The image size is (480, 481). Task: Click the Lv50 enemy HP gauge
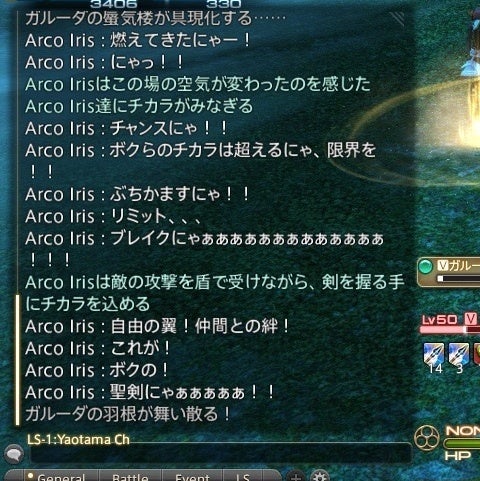[x=450, y=329]
